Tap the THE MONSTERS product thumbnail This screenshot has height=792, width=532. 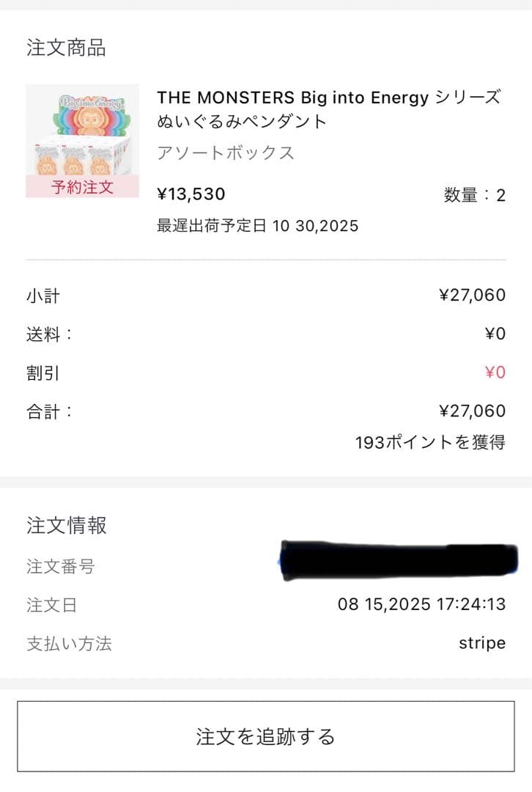(x=82, y=132)
